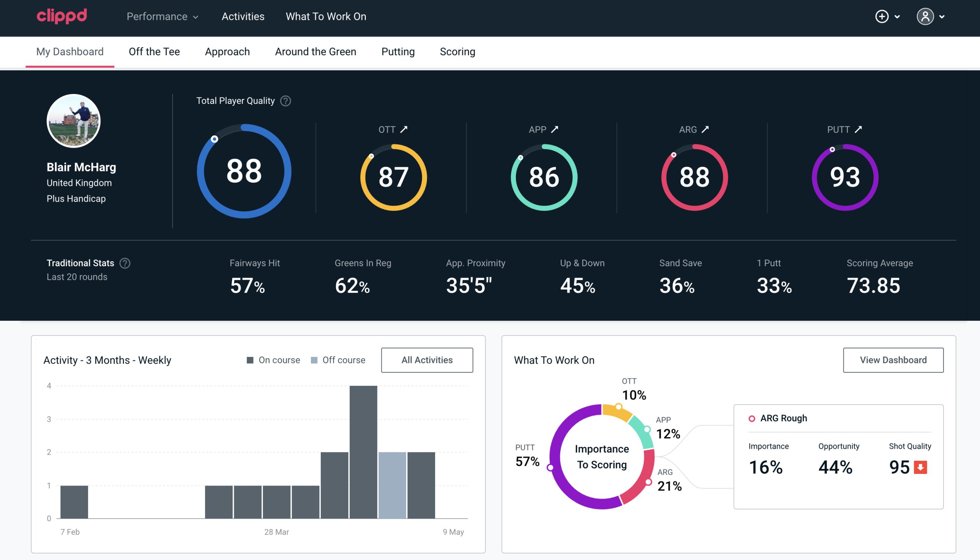Click the PUTT performance ring icon
The width and height of the screenshot is (980, 560).
click(843, 176)
